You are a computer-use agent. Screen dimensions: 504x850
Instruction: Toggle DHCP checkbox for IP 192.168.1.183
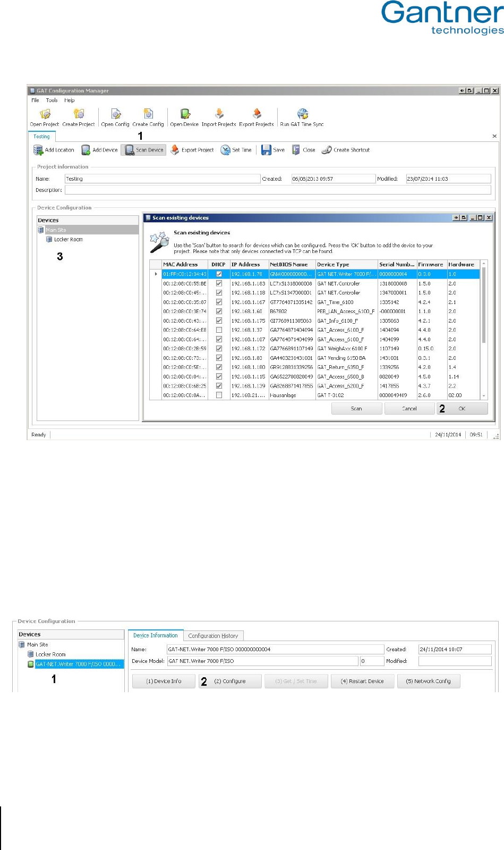pyautogui.click(x=219, y=283)
